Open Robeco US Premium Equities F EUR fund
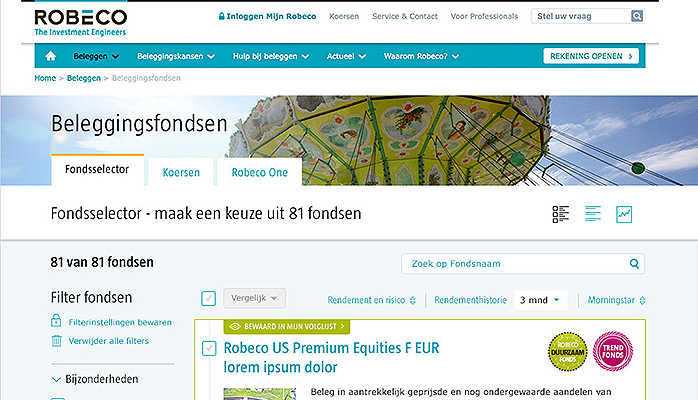The image size is (698, 400). (331, 357)
